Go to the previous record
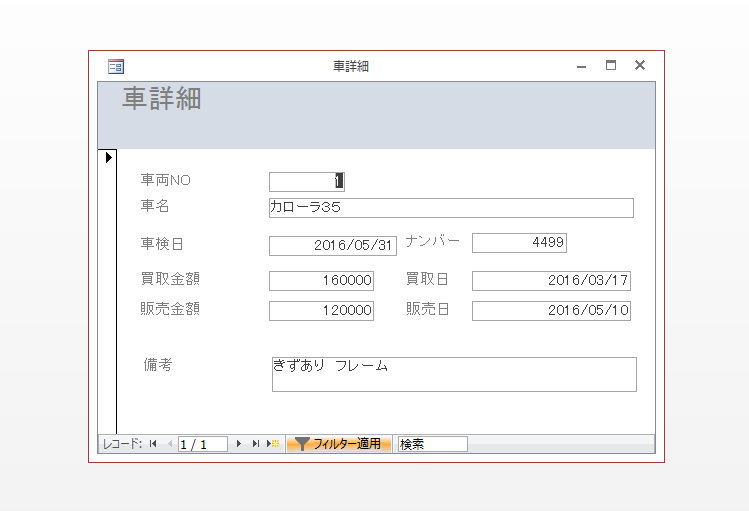Image resolution: width=749 pixels, height=511 pixels. click(x=169, y=444)
